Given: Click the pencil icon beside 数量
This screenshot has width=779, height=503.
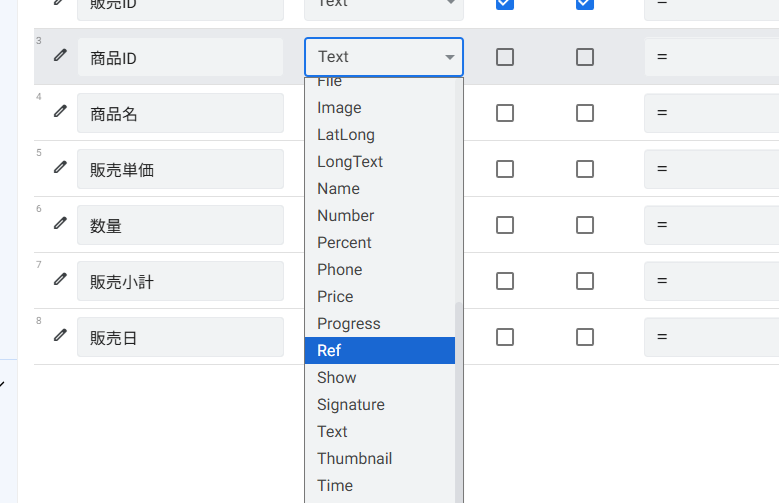Looking at the screenshot, I should pyautogui.click(x=60, y=224).
